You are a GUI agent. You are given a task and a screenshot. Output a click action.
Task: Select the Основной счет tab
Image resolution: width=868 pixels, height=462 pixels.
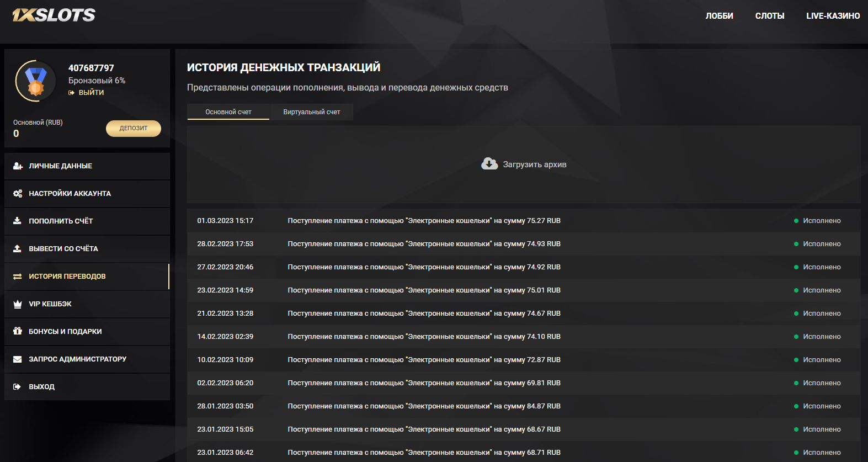pyautogui.click(x=228, y=112)
